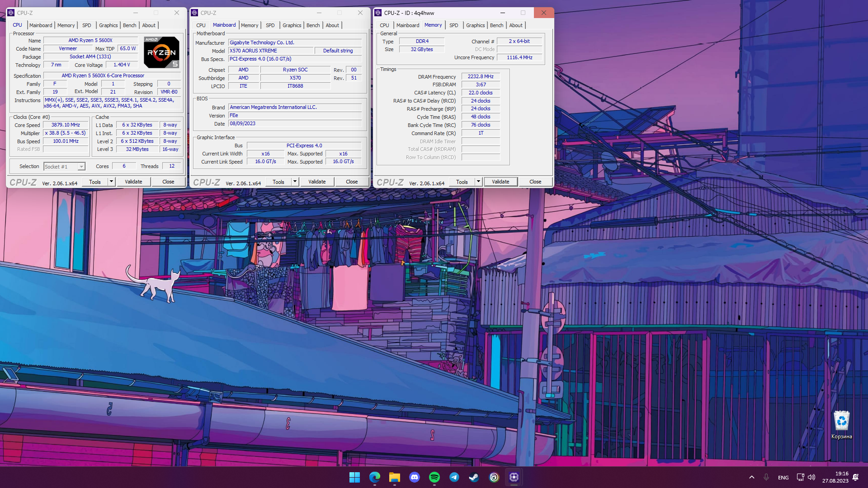Open Tools dropdown arrow in first window

click(111, 182)
